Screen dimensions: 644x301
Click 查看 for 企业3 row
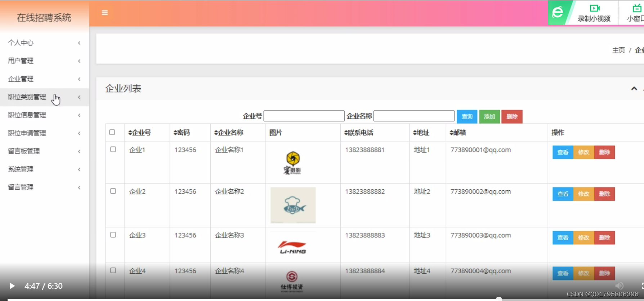pos(563,238)
